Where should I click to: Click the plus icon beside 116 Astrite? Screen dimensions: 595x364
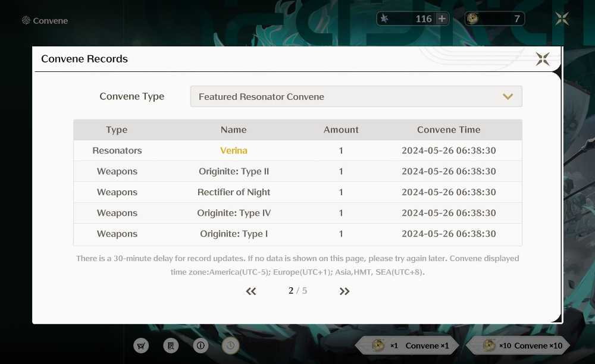click(442, 18)
